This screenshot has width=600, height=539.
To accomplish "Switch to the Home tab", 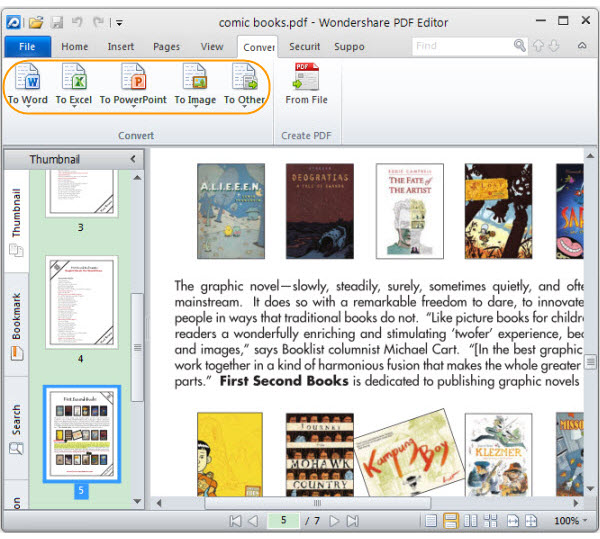I will [x=75, y=47].
